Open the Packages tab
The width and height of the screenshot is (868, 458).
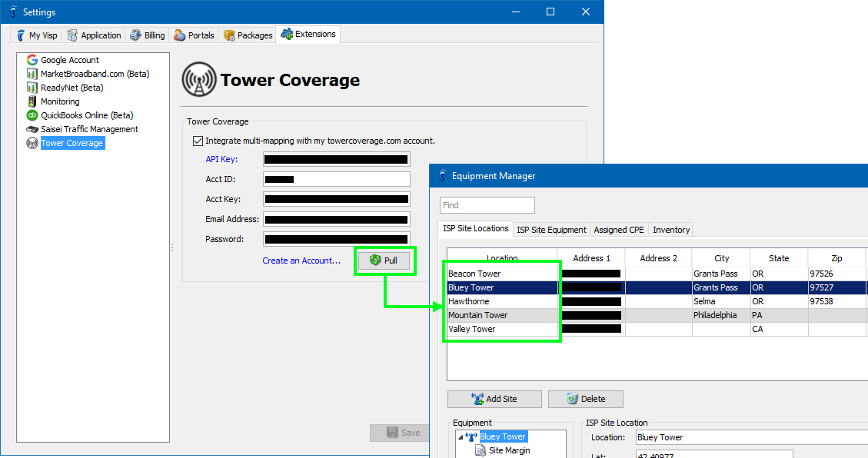tap(248, 35)
